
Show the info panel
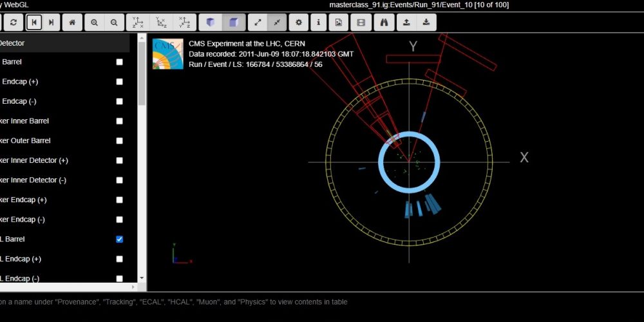tap(318, 23)
